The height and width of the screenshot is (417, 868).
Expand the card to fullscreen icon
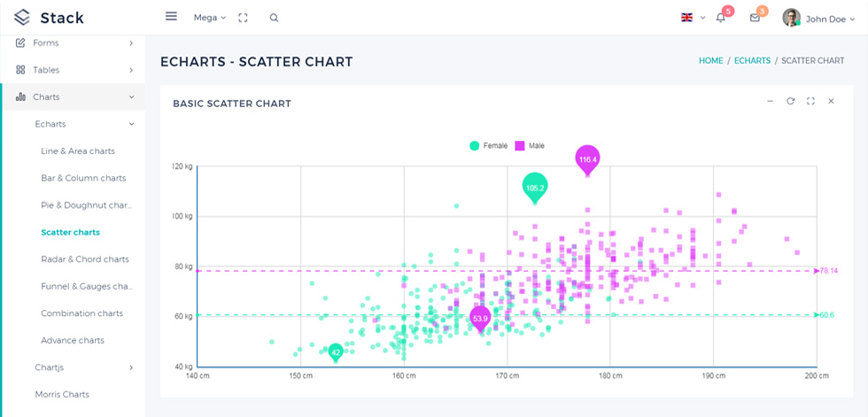(810, 101)
